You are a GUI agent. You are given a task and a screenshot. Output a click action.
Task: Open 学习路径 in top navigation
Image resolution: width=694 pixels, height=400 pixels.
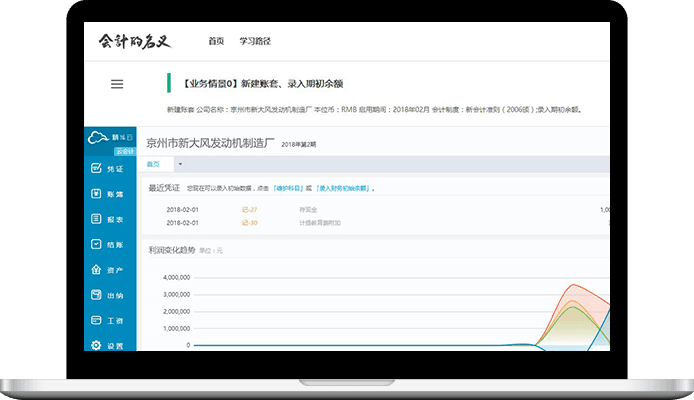[255, 41]
